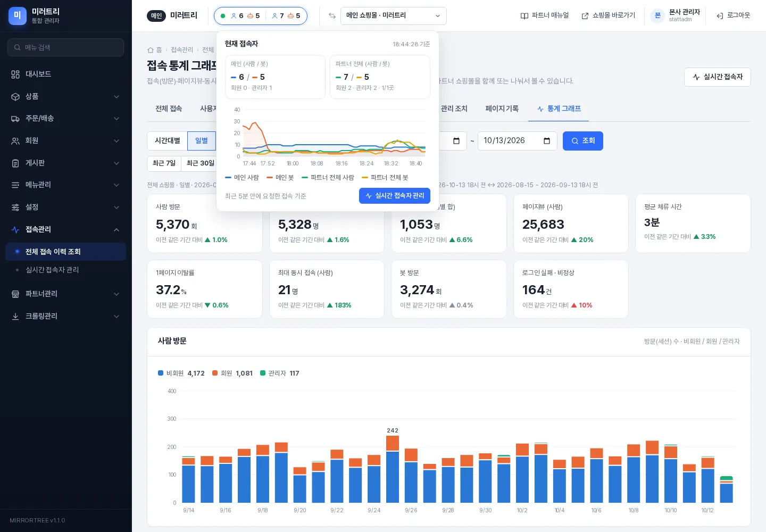Screen dimensions: 766x532
Task: Click the orange 회원 legend swatch
Action: click(x=215, y=373)
